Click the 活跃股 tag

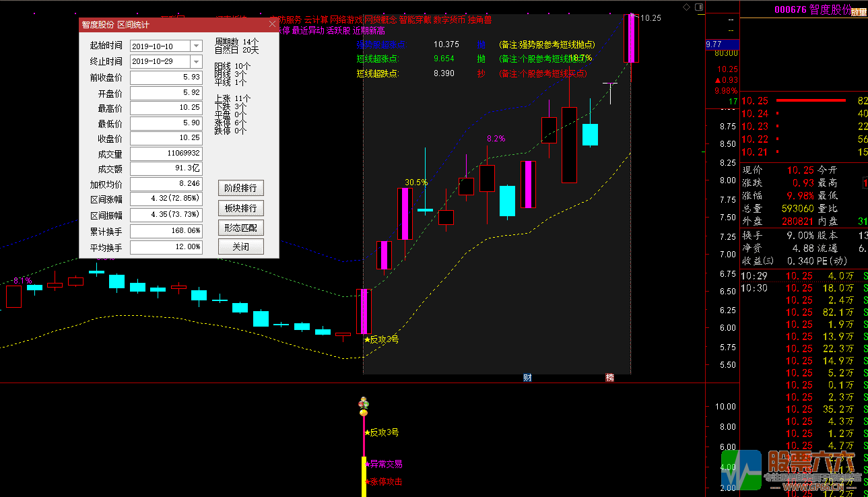[339, 31]
